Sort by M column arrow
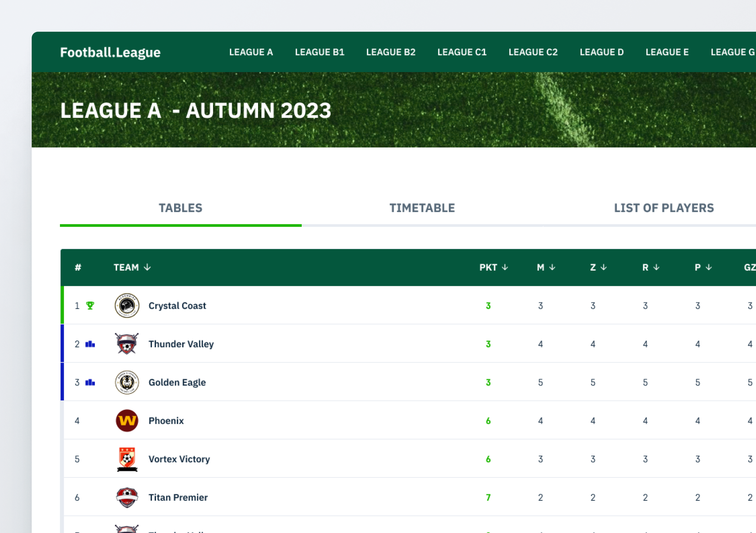756x533 pixels. pos(552,267)
